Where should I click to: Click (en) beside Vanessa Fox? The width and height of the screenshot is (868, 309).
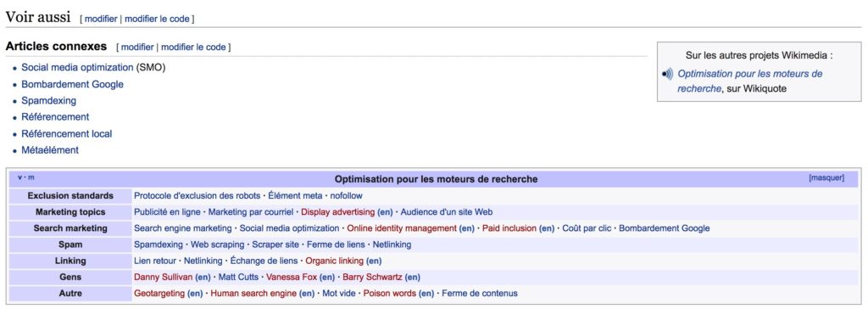tap(327, 277)
